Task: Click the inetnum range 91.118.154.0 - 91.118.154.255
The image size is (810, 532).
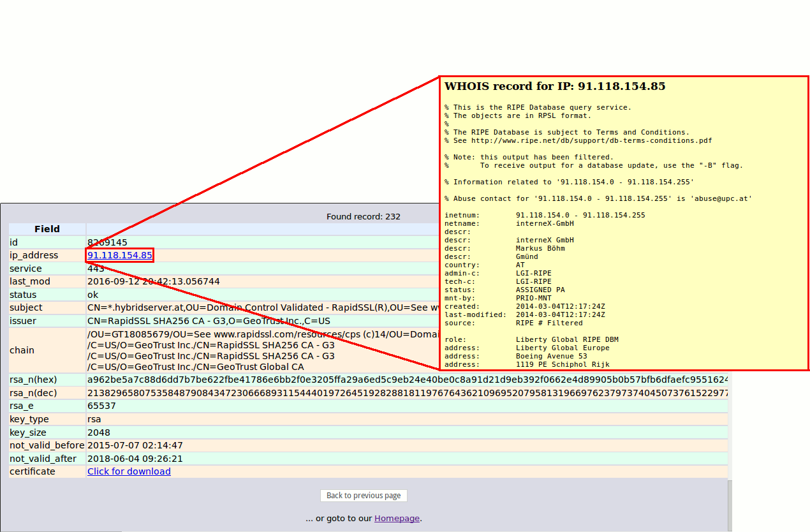Action: click(x=580, y=215)
